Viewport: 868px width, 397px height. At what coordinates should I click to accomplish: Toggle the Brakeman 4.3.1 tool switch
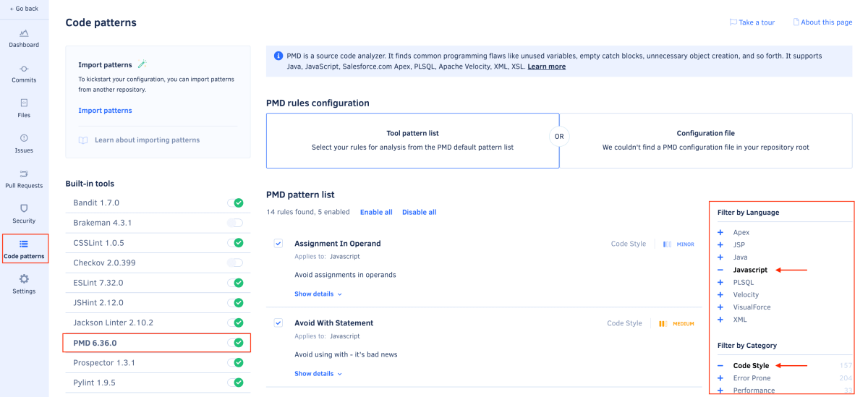235,223
